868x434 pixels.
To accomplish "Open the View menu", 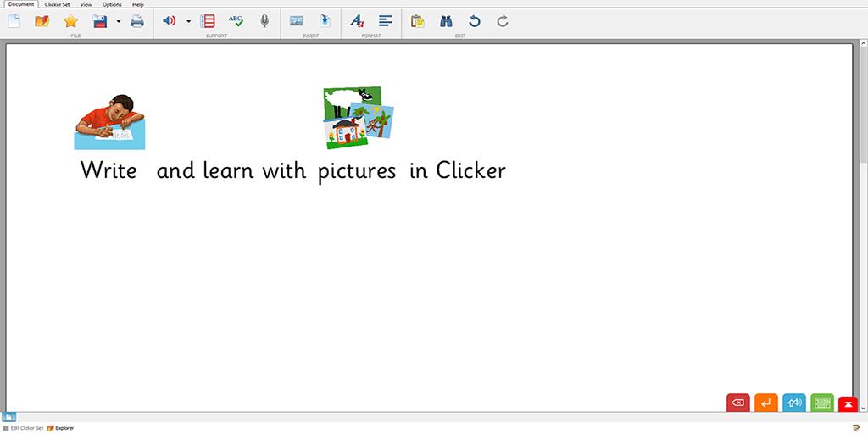I will 86,4.
